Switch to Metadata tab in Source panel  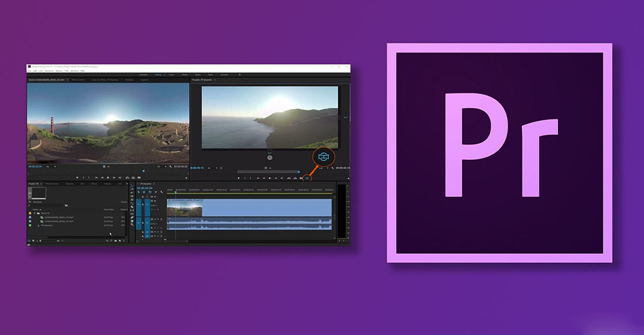click(129, 80)
